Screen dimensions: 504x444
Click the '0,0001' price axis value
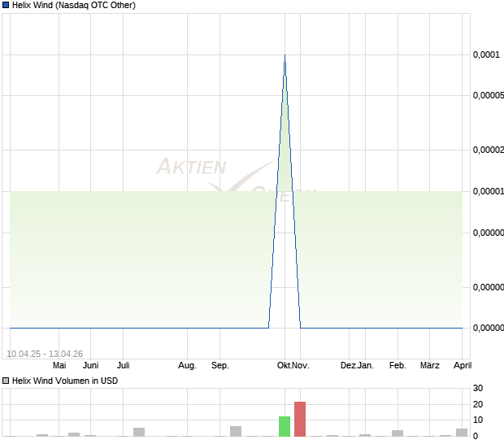[x=486, y=54]
